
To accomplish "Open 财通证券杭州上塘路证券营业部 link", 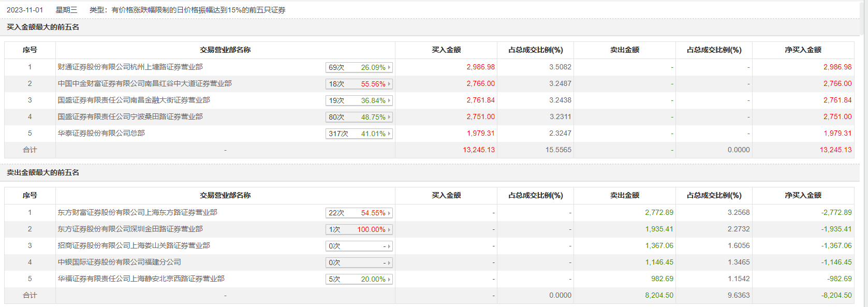I will [130, 67].
